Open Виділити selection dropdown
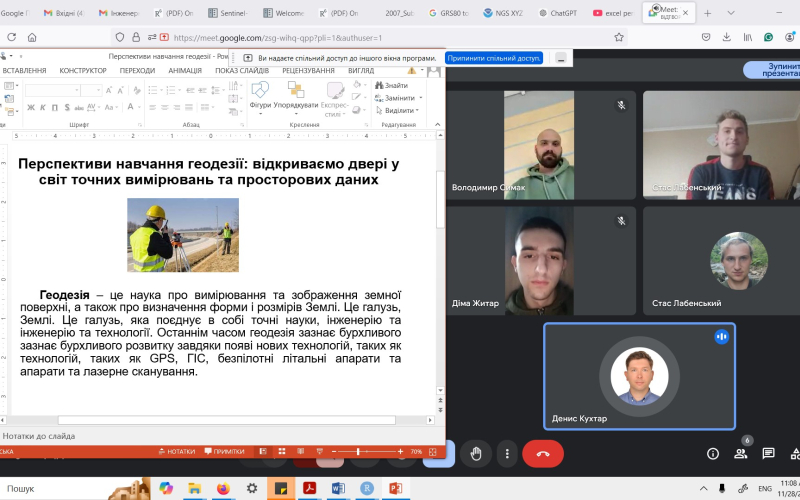The image size is (800, 500). pos(397,110)
